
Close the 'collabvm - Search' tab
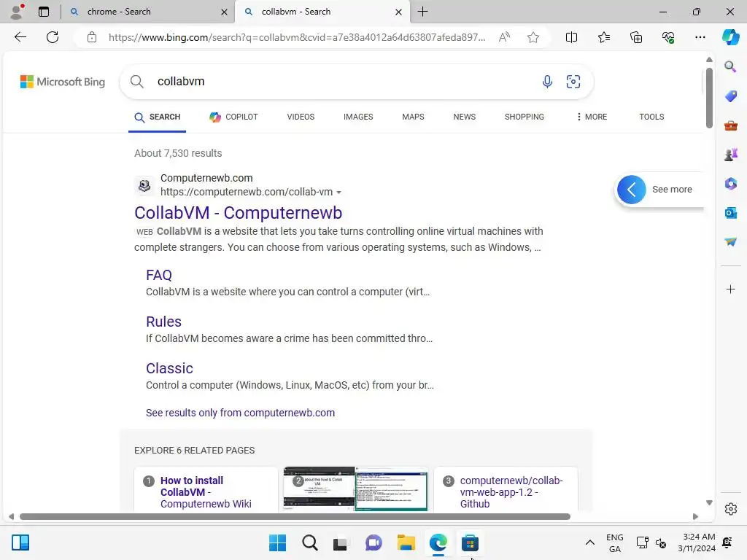(x=398, y=12)
